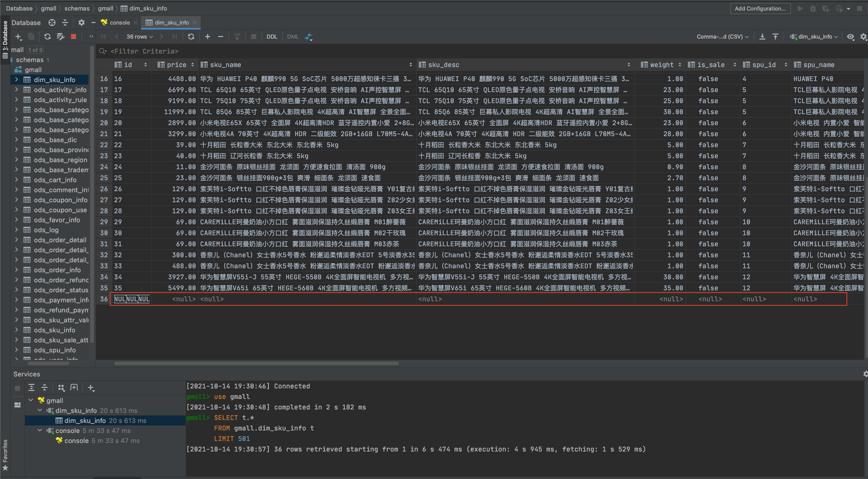The height and width of the screenshot is (479, 868).
Task: Expand the ods_cart_info table node
Action: click(x=17, y=180)
